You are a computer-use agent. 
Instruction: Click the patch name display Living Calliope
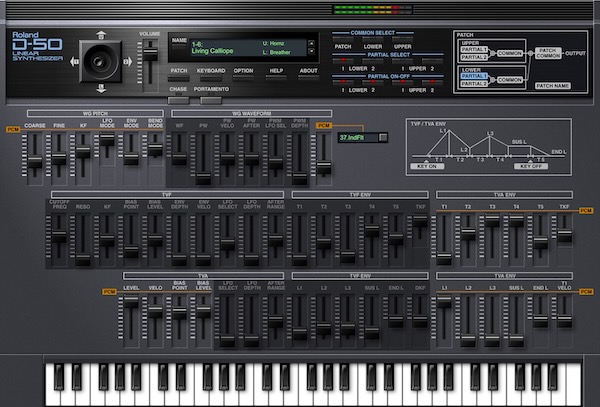tap(212, 51)
